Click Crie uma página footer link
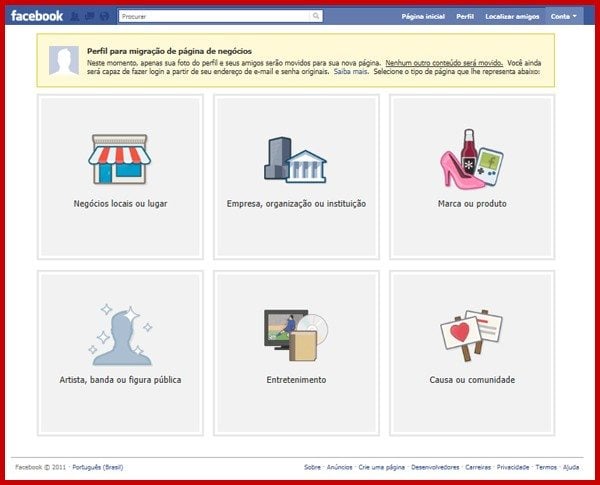600x485 pixels. tap(382, 467)
